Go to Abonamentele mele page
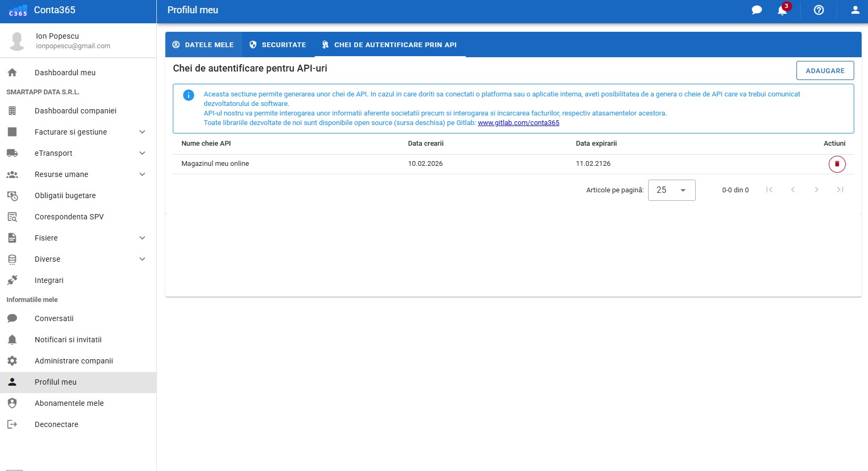868x471 pixels. pyautogui.click(x=69, y=403)
